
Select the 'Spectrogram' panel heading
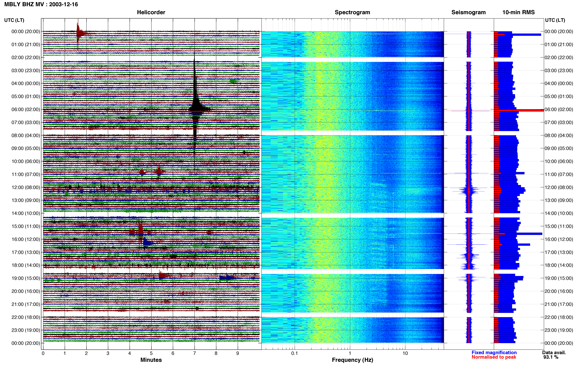(x=352, y=12)
